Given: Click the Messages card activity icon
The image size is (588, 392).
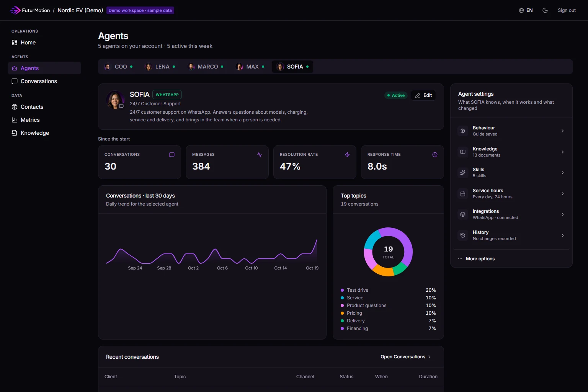Looking at the screenshot, I should click(x=260, y=155).
